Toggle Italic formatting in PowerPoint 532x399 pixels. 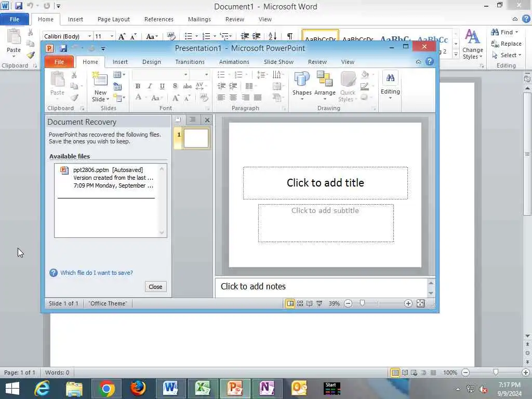(150, 86)
